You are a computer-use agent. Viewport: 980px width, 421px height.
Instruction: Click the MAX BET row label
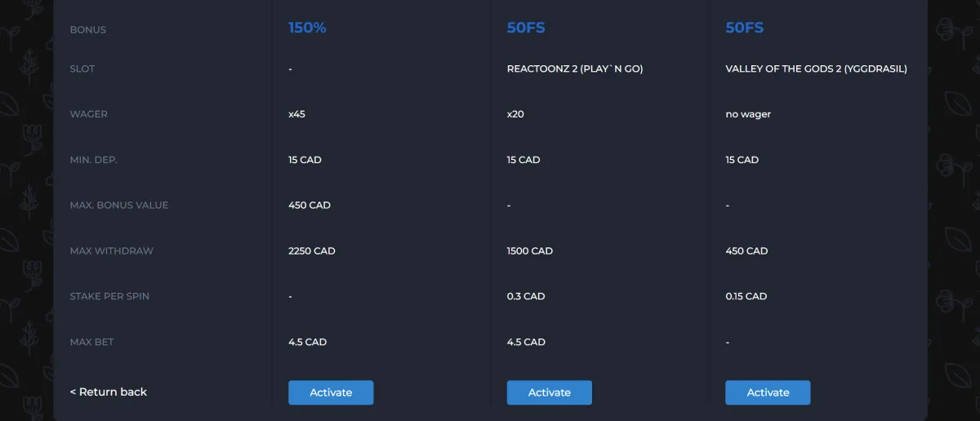[x=92, y=343]
